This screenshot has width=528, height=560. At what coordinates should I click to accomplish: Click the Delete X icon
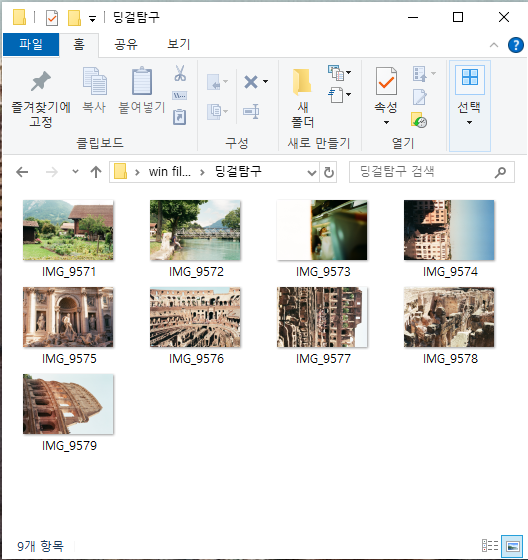[251, 82]
